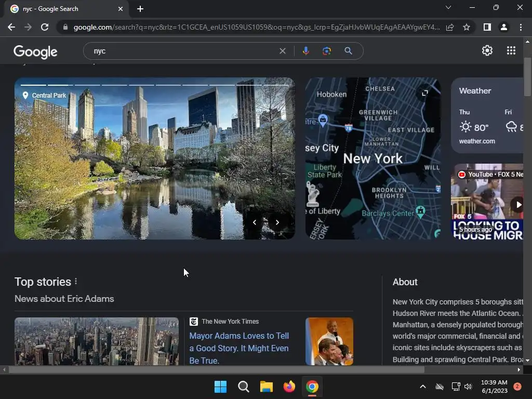Open the New York map preview
The height and width of the screenshot is (399, 532).
click(373, 158)
